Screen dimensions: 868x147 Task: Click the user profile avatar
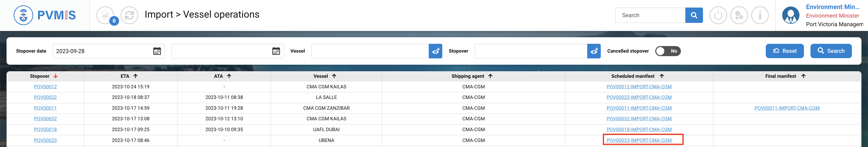(x=790, y=15)
